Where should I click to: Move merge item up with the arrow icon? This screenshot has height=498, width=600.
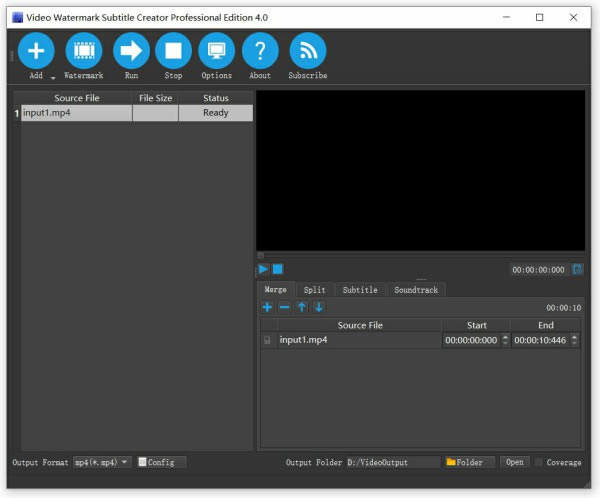[301, 307]
